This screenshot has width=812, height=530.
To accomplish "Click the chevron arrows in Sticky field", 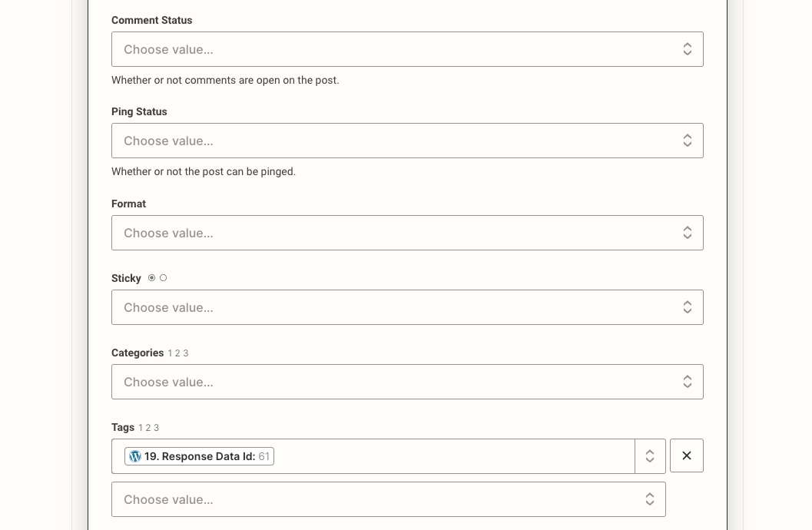I will [x=688, y=307].
